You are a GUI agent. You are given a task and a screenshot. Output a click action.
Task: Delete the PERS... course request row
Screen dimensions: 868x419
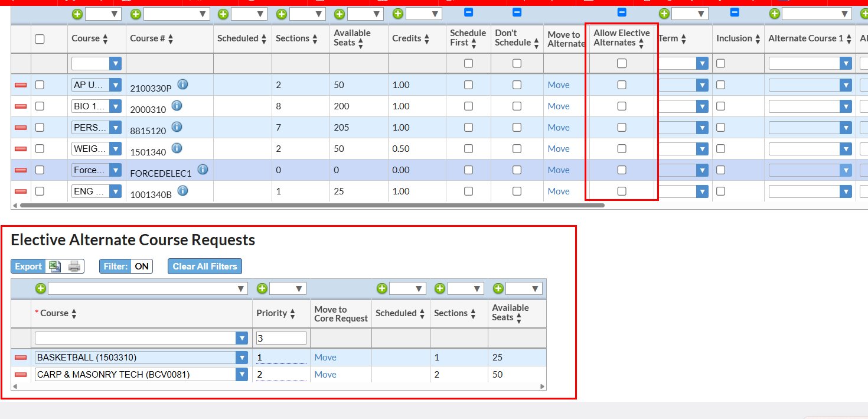(21, 128)
